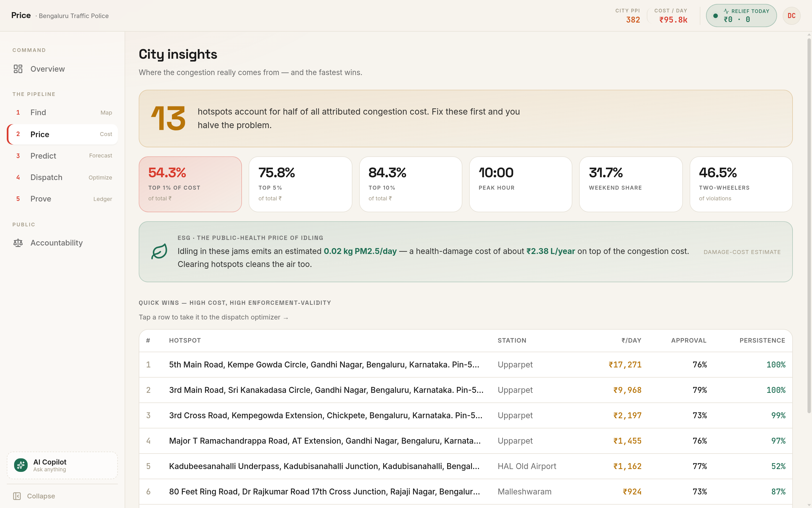Viewport: 812px width, 508px height.
Task: Click HAL Old Airport station cell
Action: pyautogui.click(x=527, y=466)
